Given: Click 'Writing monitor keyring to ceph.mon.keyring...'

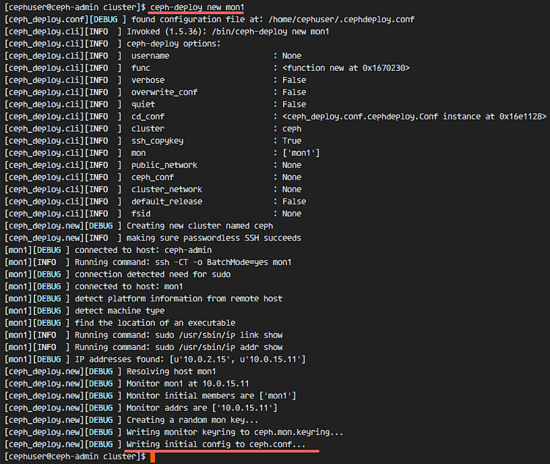Looking at the screenshot, I should [x=235, y=432].
